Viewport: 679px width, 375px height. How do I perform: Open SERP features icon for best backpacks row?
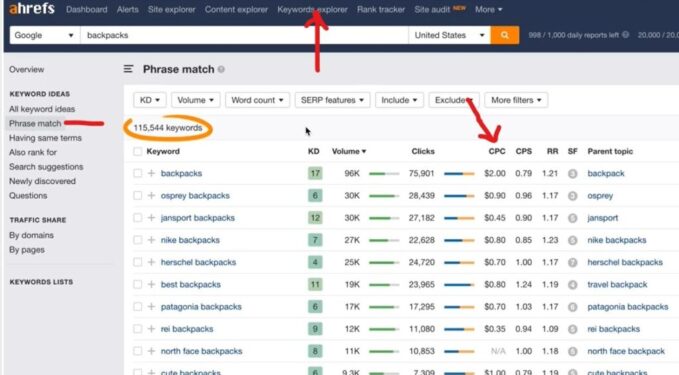(572, 284)
